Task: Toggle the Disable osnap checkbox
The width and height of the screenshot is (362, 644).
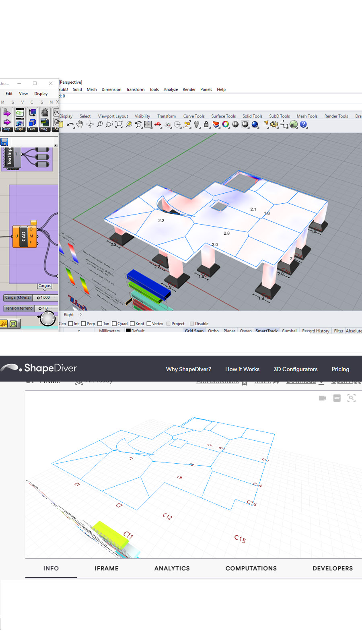Action: (x=192, y=324)
